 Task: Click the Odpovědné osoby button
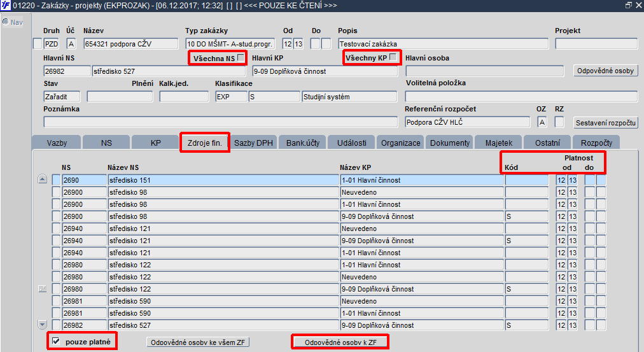click(605, 71)
